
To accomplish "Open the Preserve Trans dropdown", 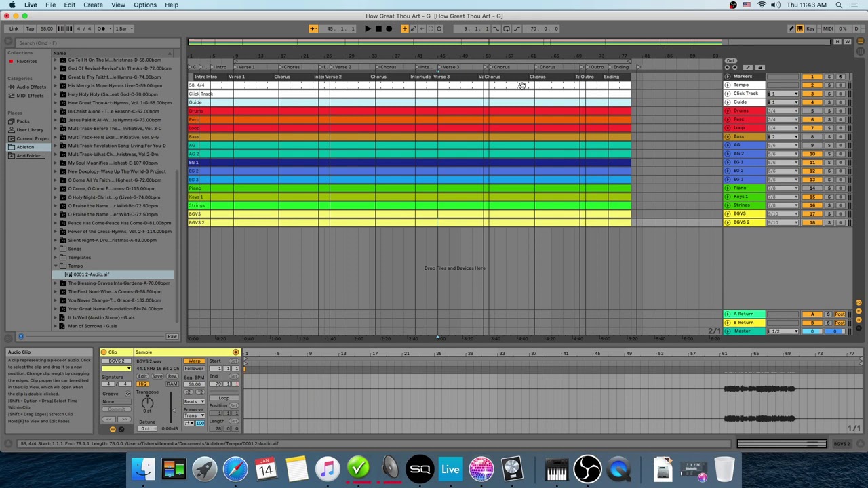I will coord(194,415).
